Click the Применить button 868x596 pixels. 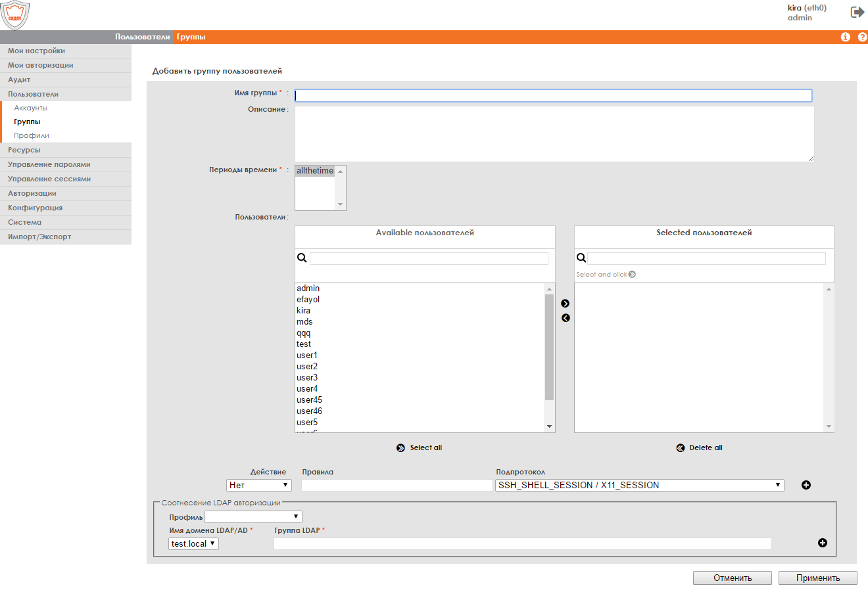818,578
